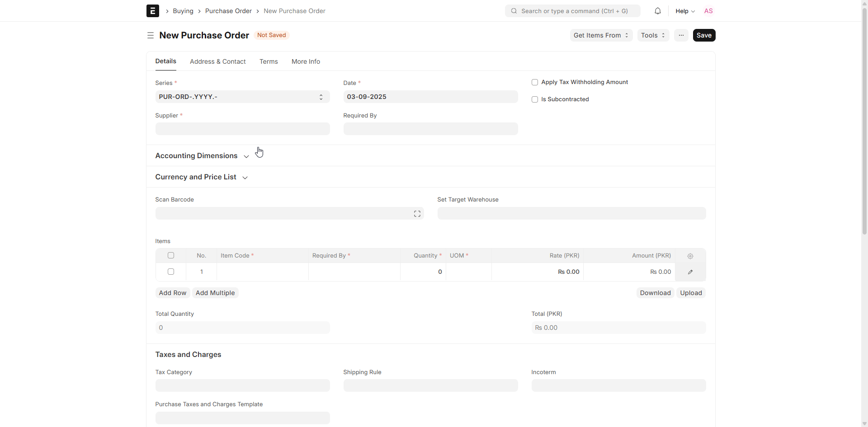Click the Supplier input field

(242, 129)
